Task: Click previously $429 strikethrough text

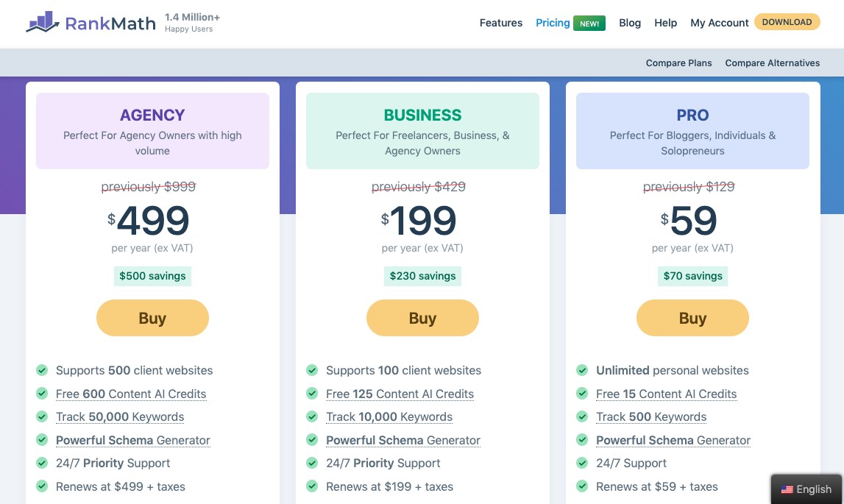Action: pos(419,186)
